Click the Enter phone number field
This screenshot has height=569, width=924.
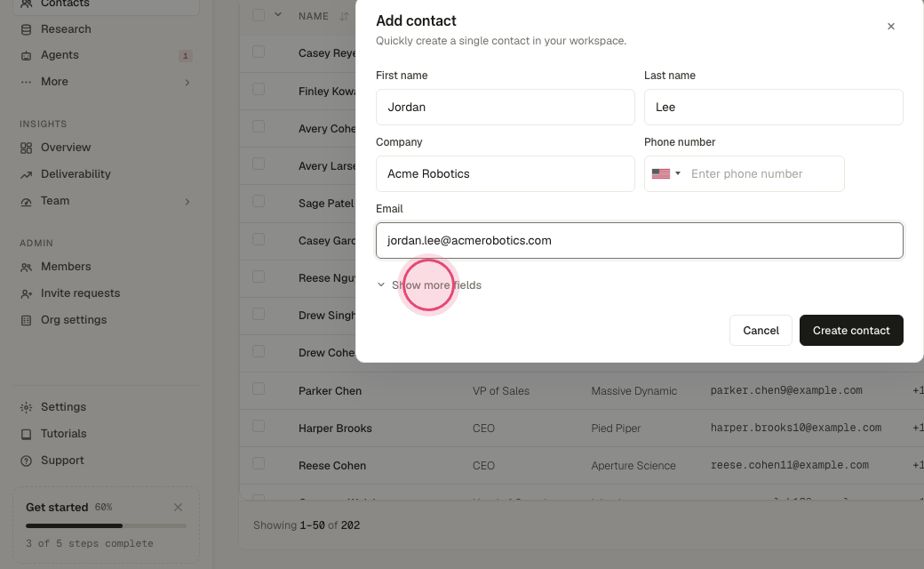(x=763, y=173)
